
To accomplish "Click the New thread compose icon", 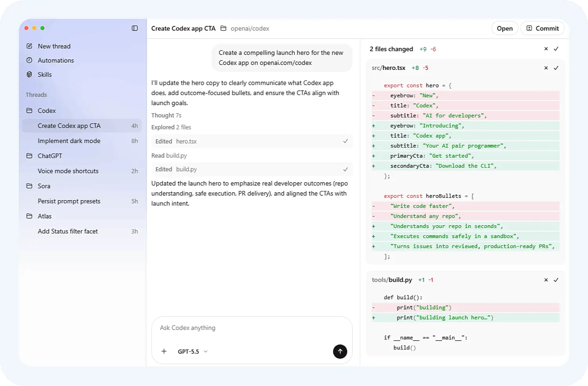I will pyautogui.click(x=29, y=46).
